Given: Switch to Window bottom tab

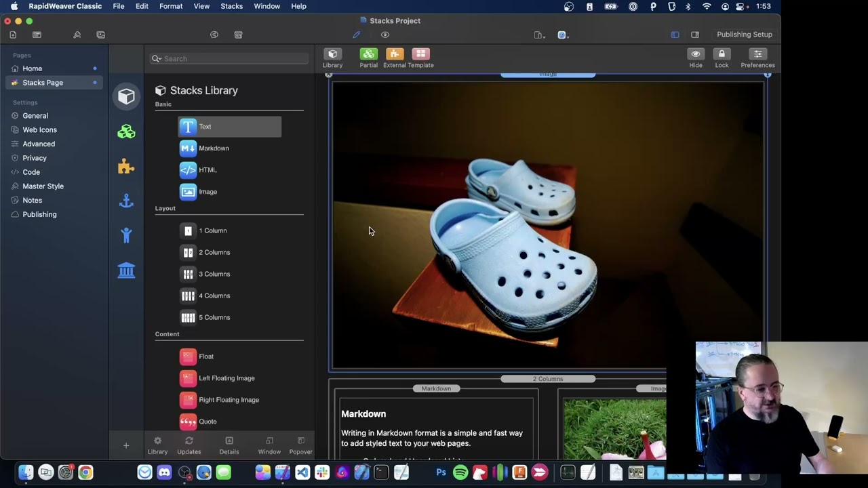Looking at the screenshot, I should click(x=269, y=445).
